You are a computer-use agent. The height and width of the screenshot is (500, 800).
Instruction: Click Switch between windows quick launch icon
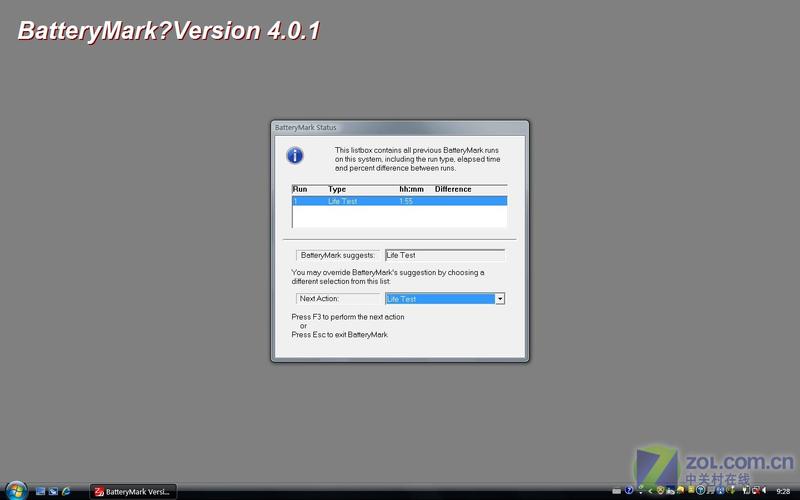click(x=53, y=491)
